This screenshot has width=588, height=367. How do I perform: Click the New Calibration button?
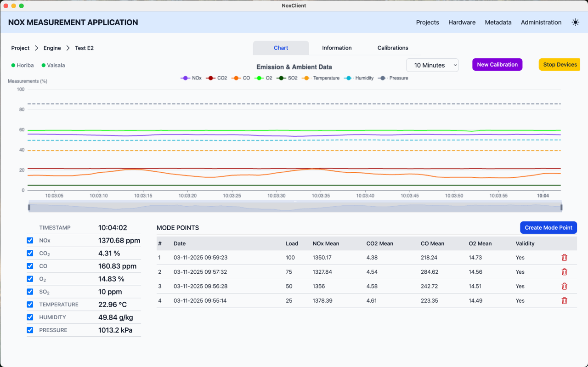pos(497,64)
